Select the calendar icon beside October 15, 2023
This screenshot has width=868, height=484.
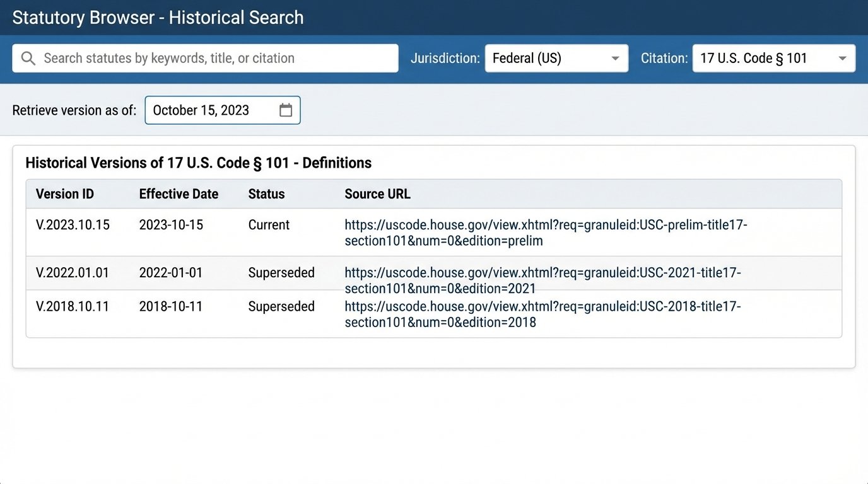[286, 110]
